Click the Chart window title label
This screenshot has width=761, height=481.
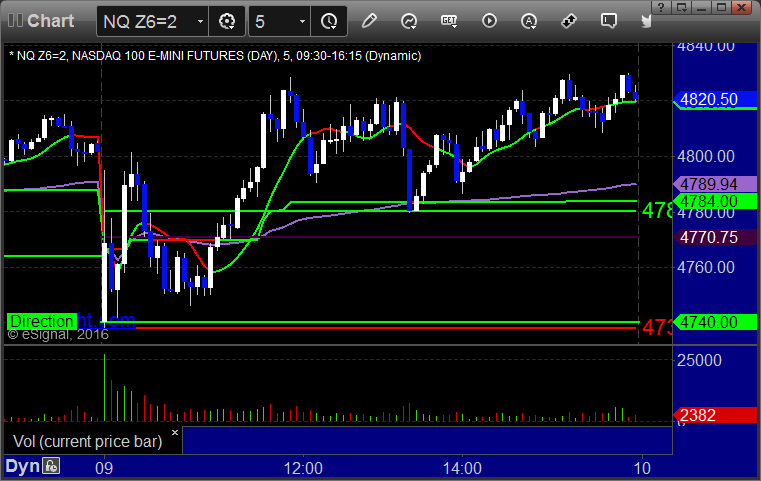tap(50, 20)
